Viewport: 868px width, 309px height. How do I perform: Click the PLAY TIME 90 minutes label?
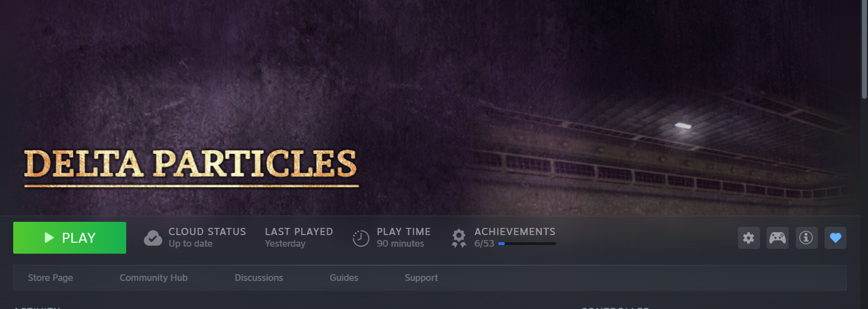403,237
